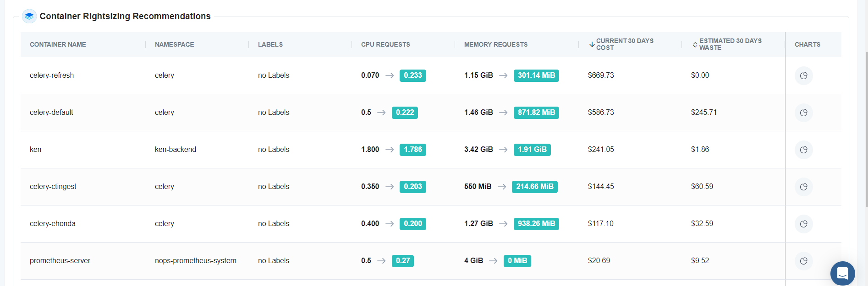
Task: Click the 301.14 MiB memory badge
Action: (x=536, y=76)
